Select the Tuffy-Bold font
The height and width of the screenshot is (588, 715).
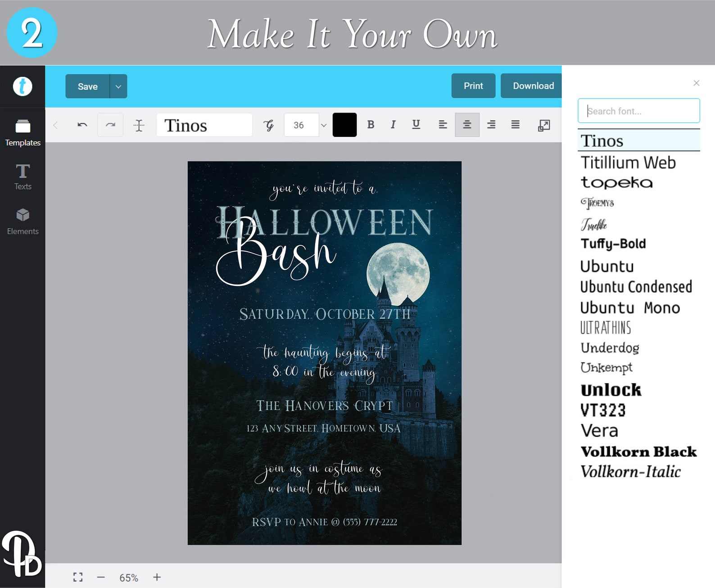[x=613, y=244]
